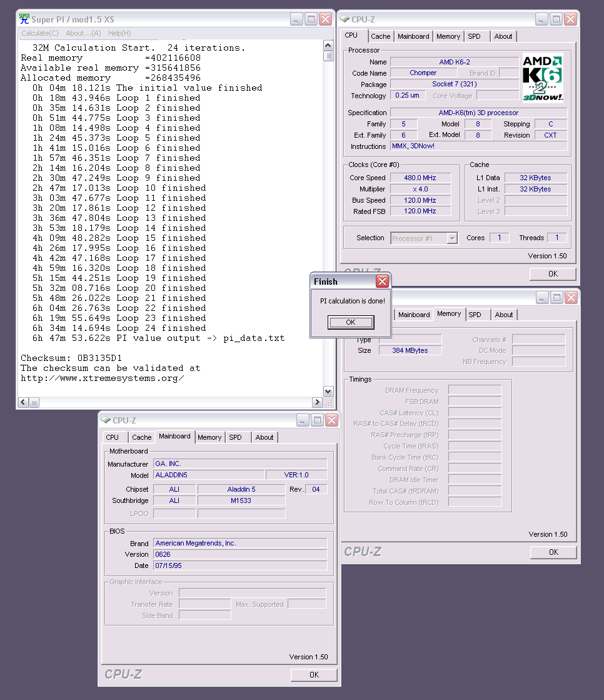
Task: Click OK in the CPU-Z Memory window
Action: coord(553,552)
